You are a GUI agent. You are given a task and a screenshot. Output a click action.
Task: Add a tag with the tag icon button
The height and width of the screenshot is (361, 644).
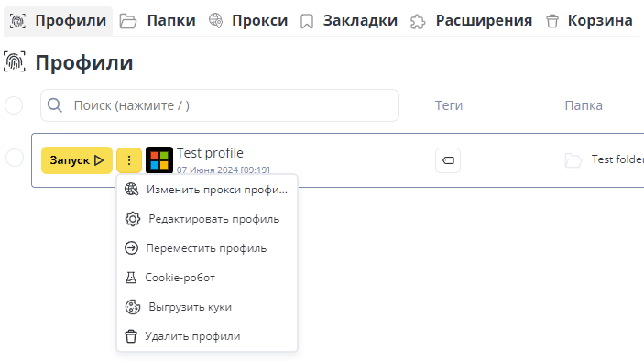(448, 160)
